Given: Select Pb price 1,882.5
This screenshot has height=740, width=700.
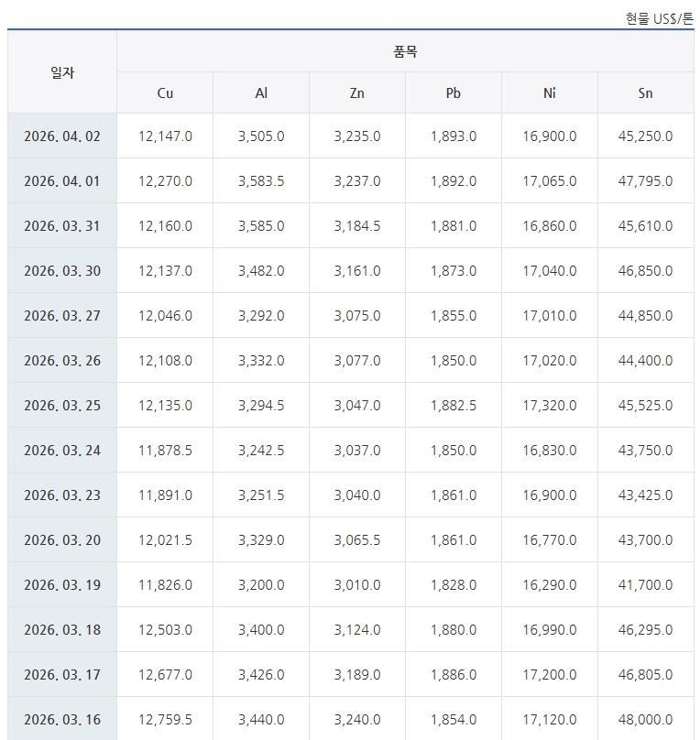Looking at the screenshot, I should (454, 406).
